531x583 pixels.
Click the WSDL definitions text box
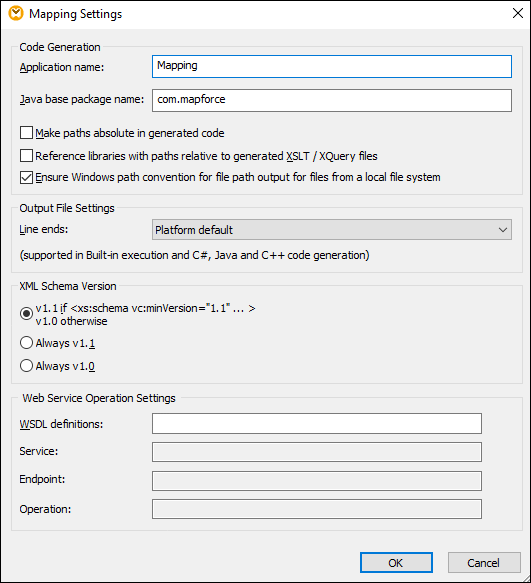[x=317, y=423]
